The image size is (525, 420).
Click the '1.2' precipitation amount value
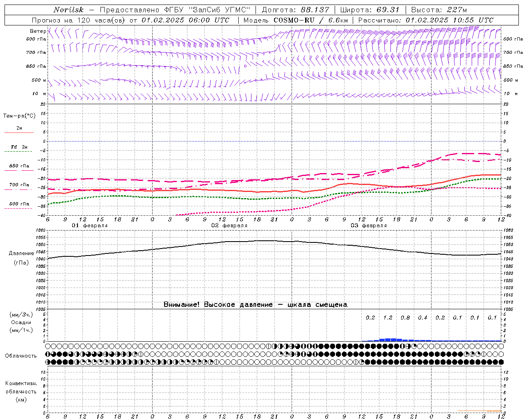click(x=388, y=317)
